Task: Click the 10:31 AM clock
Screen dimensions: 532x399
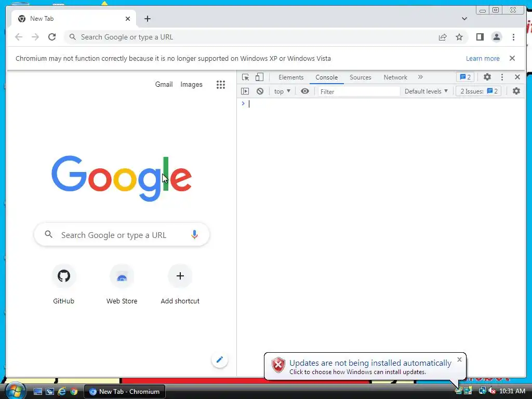Action: 512,391
